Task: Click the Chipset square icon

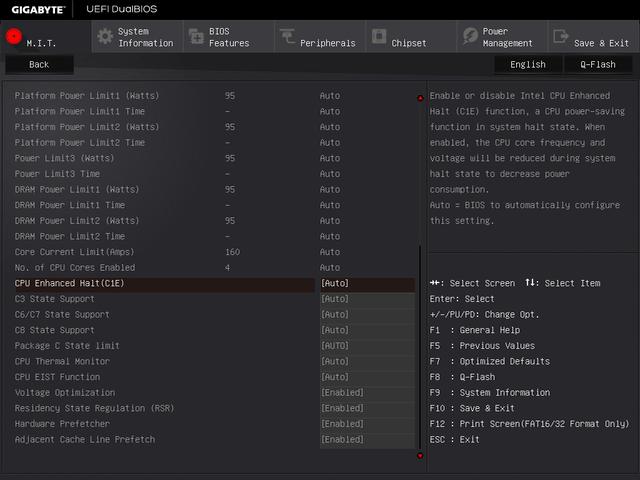Action: click(379, 37)
